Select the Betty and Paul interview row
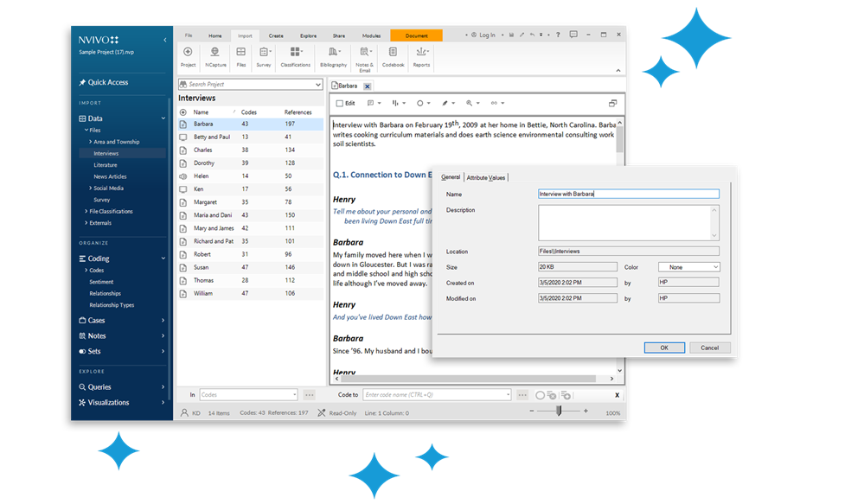This screenshot has width=864, height=504. (251, 137)
